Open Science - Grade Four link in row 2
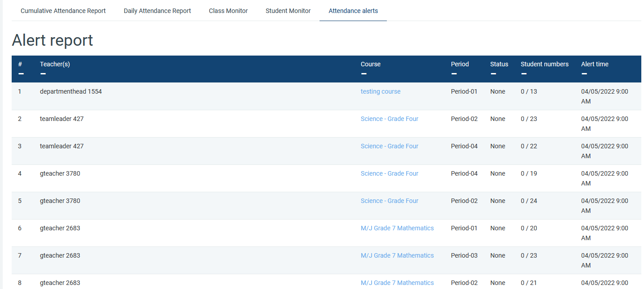 point(390,119)
